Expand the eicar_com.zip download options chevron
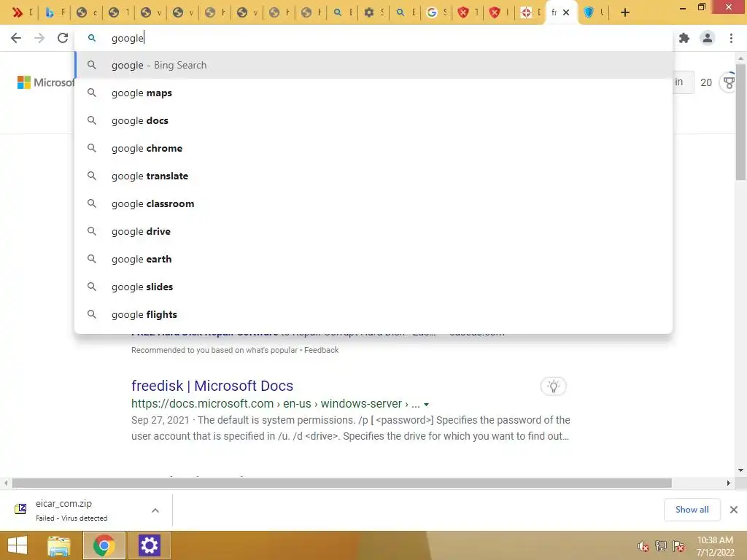 [155, 510]
